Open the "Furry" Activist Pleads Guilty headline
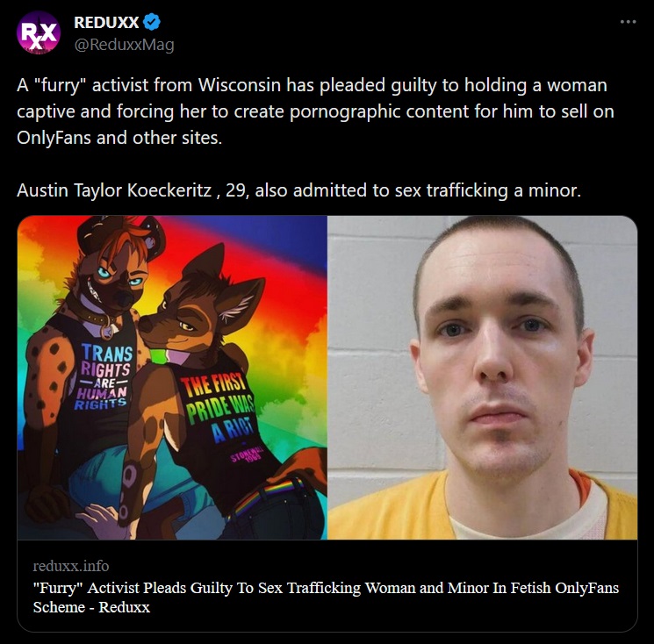654x644 pixels. pos(326,588)
